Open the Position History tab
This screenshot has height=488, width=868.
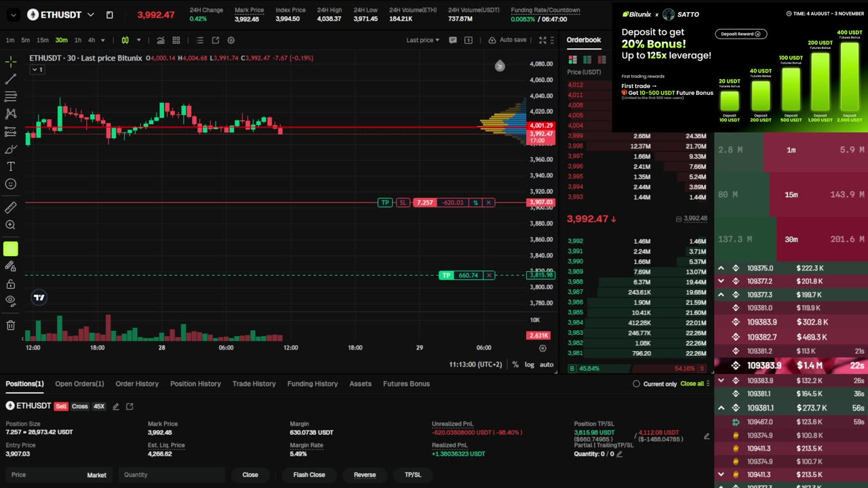click(x=195, y=384)
